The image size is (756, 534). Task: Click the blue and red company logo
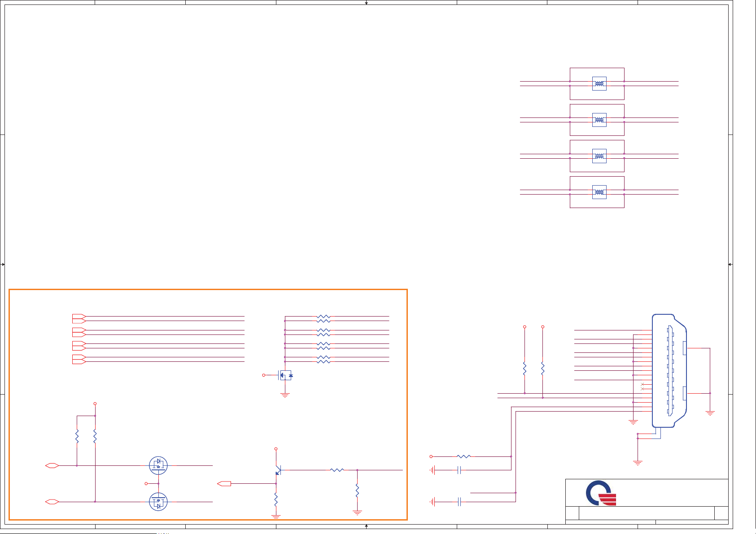click(601, 493)
